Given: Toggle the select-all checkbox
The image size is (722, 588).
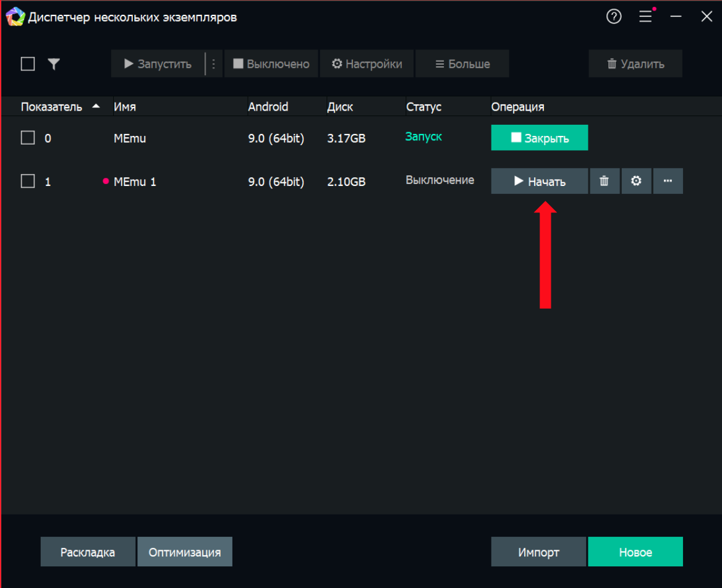Looking at the screenshot, I should pos(28,64).
